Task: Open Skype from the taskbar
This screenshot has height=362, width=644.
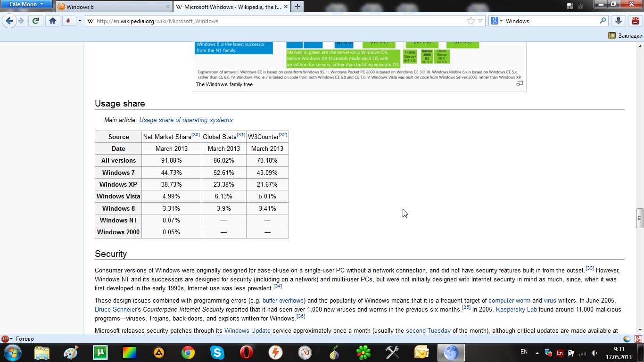Action: pos(217,352)
